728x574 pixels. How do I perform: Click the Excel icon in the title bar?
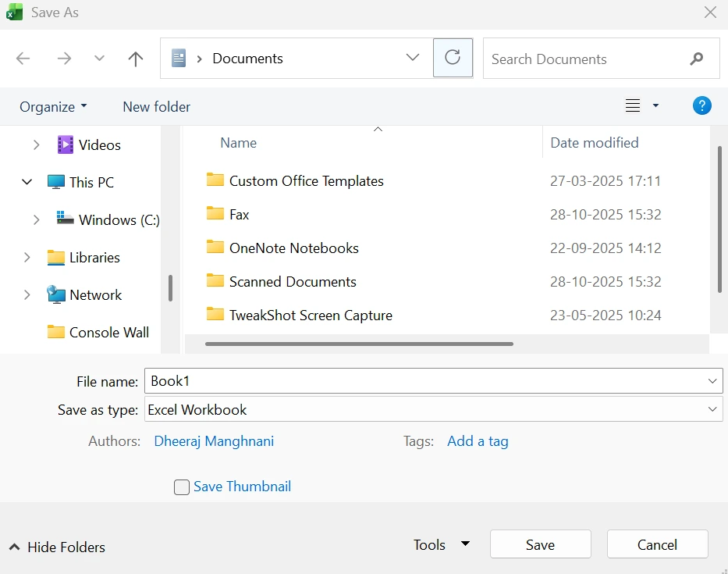point(14,12)
